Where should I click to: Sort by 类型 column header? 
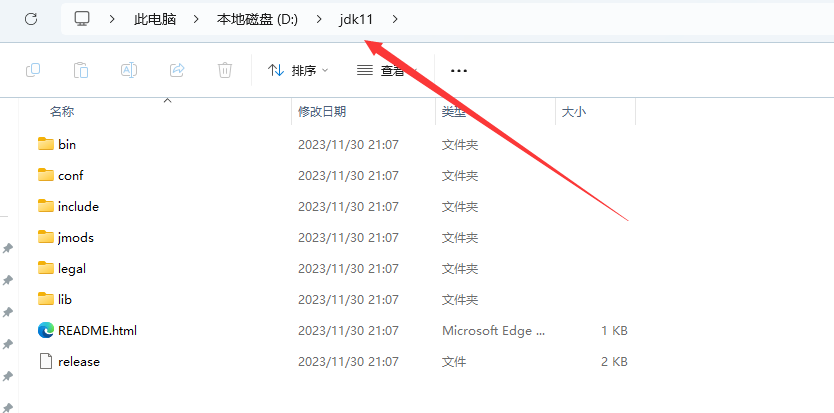point(454,111)
